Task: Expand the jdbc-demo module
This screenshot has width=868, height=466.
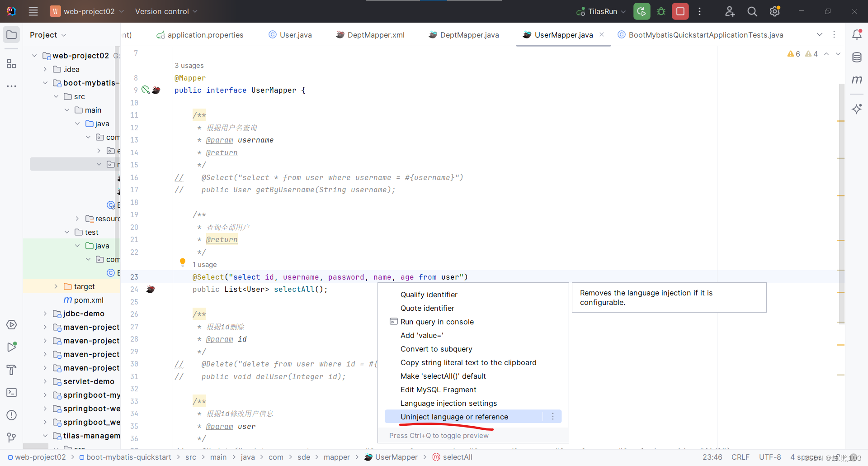Action: pyautogui.click(x=45, y=314)
